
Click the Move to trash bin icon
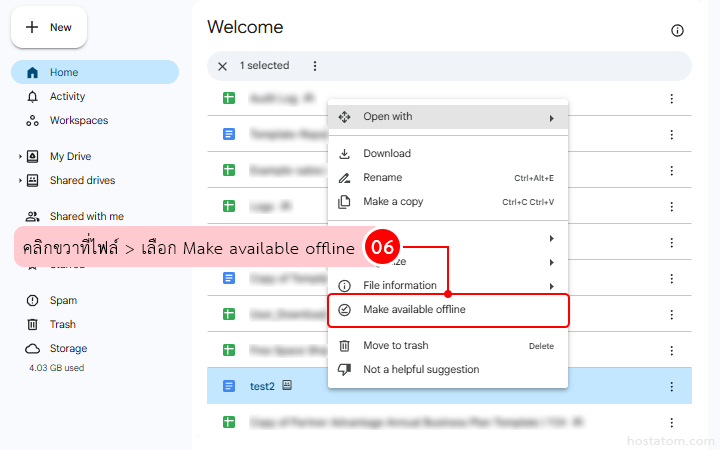344,346
